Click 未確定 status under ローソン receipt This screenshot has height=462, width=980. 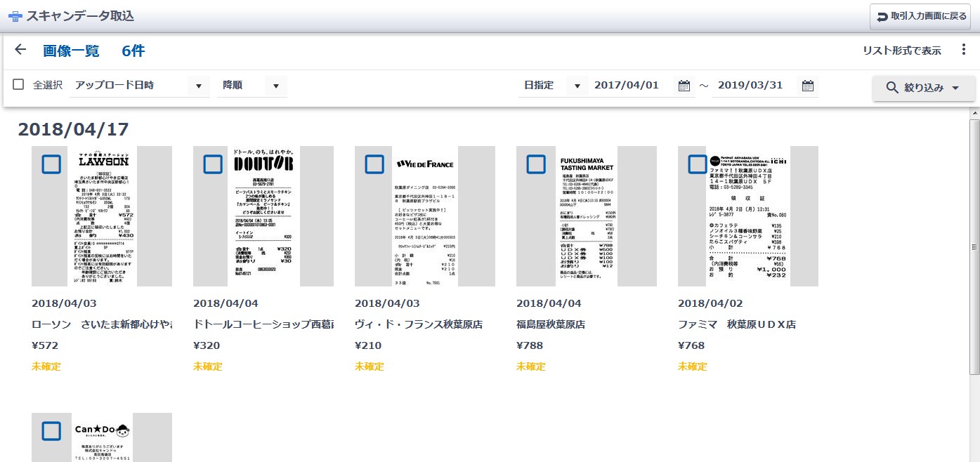(x=46, y=367)
